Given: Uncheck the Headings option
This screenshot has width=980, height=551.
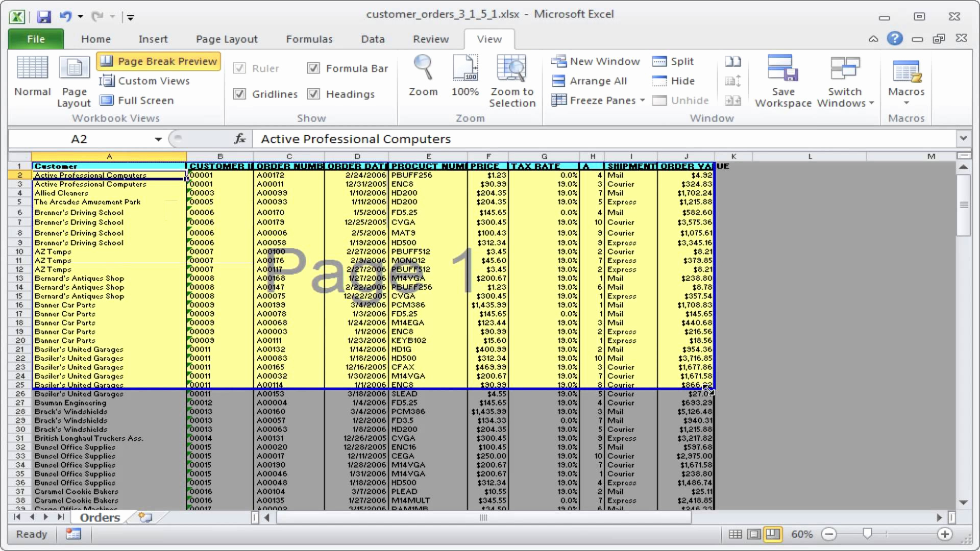Looking at the screenshot, I should click(314, 93).
